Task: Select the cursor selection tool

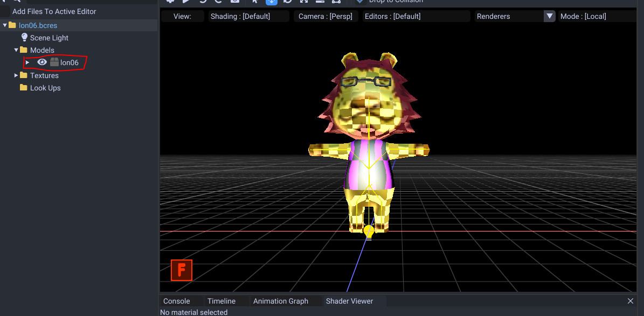Action: tap(254, 2)
